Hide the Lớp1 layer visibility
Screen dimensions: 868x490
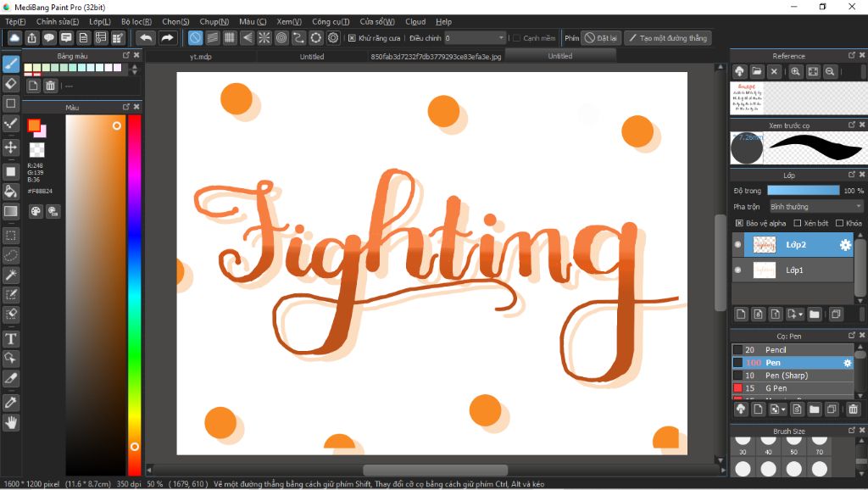point(737,270)
